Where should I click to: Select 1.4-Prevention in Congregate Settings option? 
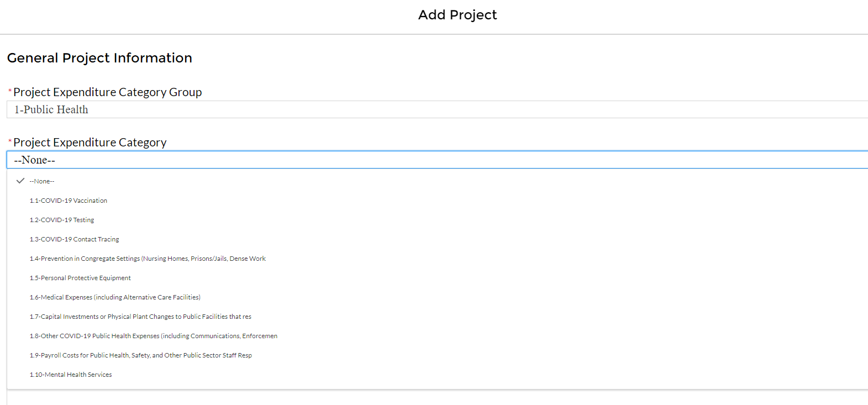pos(148,259)
